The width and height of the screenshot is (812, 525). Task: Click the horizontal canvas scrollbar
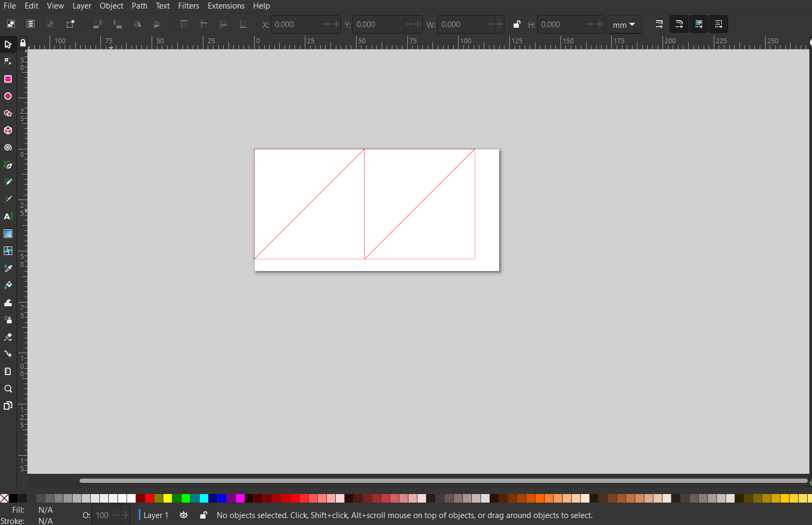click(443, 481)
